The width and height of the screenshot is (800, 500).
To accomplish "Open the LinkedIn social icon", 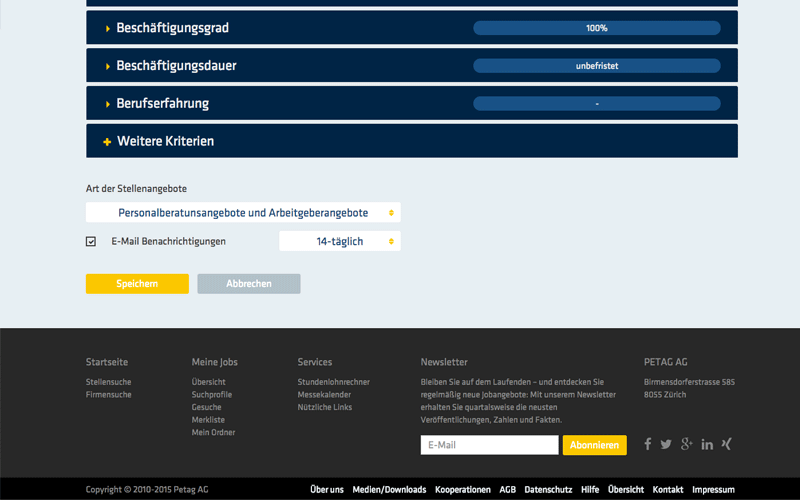I will 707,444.
